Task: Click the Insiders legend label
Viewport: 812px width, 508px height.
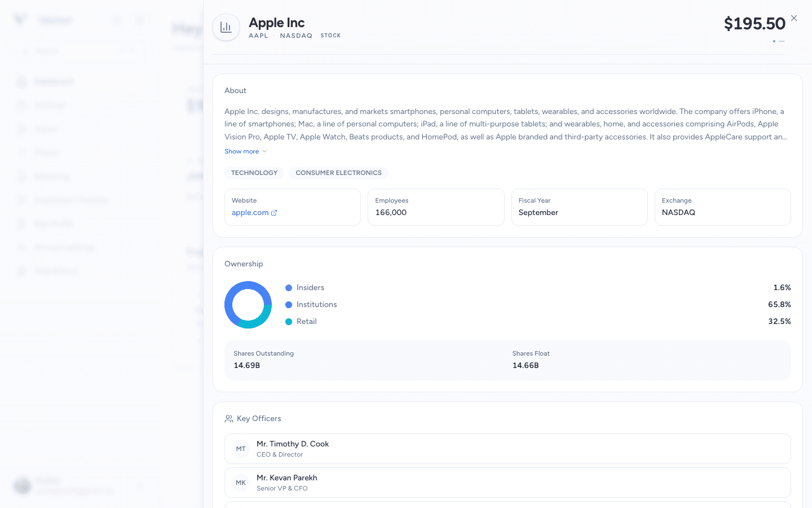Action: [x=310, y=288]
